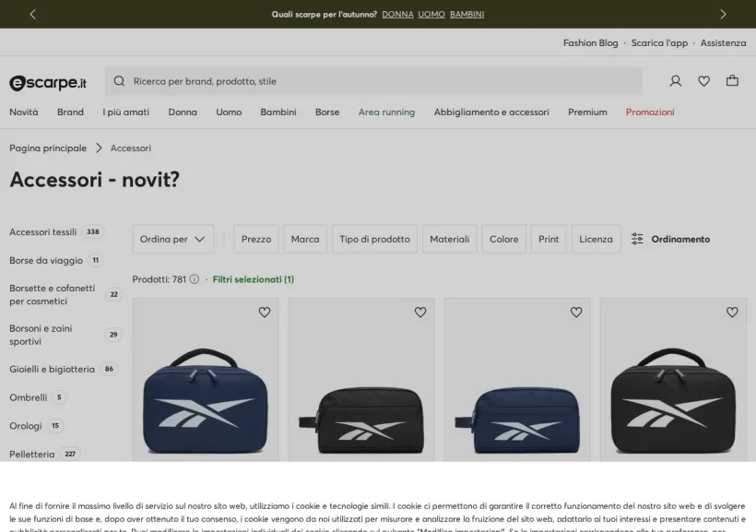This screenshot has width=756, height=532.
Task: Open the Tipo di prodotto filter
Action: [374, 239]
